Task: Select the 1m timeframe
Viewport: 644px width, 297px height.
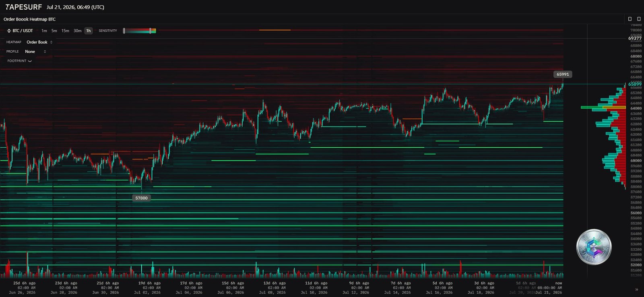Action: pyautogui.click(x=44, y=31)
